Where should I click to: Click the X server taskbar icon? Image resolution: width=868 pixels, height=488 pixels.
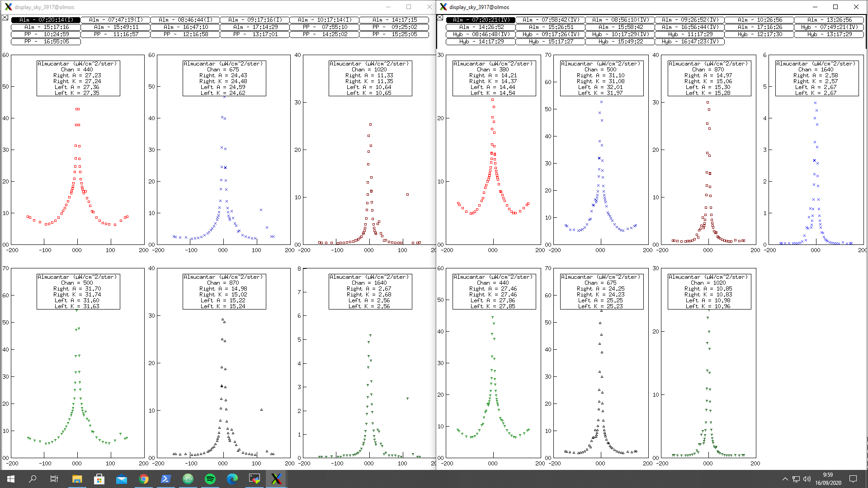[x=276, y=479]
